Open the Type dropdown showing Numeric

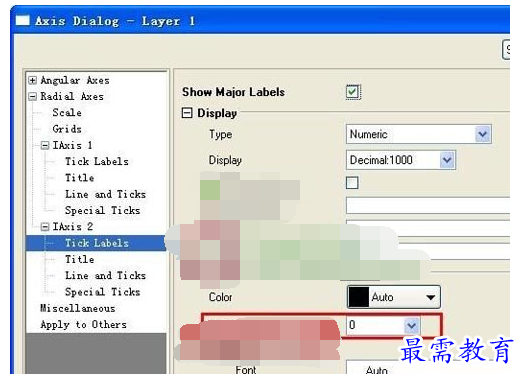click(419, 134)
